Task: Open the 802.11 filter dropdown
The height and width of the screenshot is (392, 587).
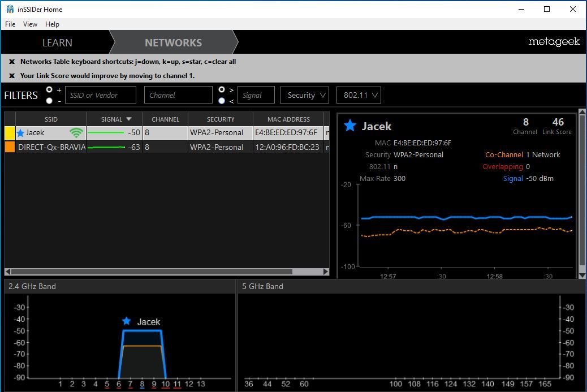Action: pyautogui.click(x=359, y=95)
